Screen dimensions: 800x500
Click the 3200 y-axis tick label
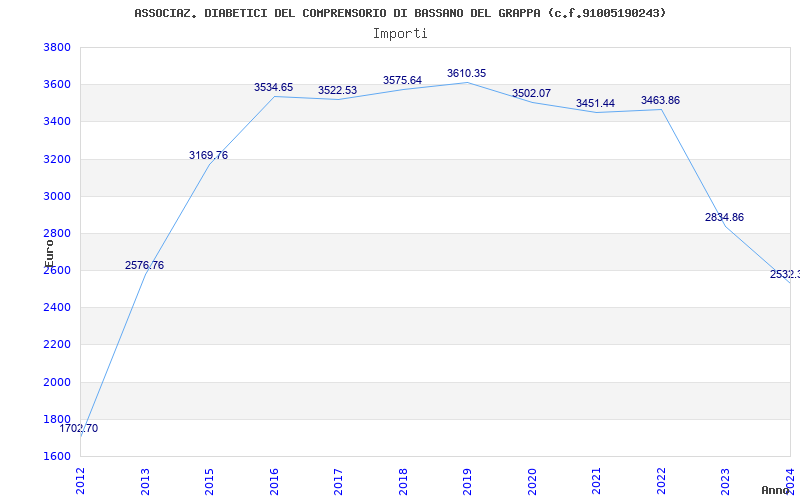57,159
